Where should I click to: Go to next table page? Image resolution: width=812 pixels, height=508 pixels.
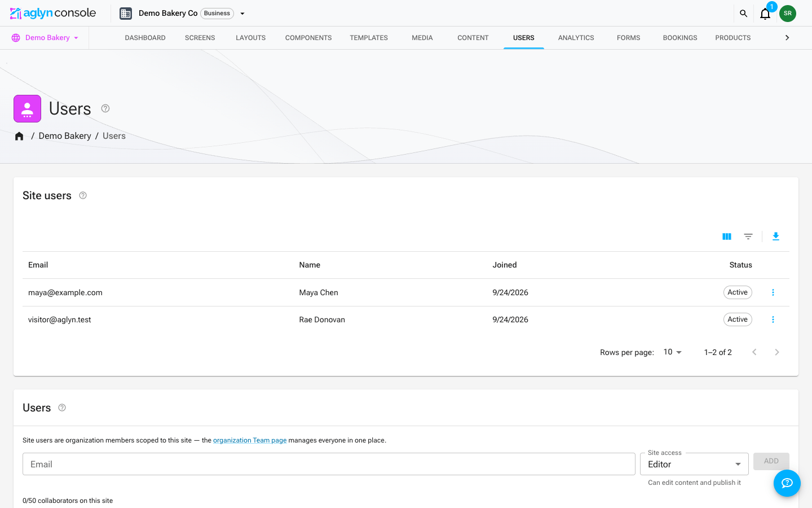[777, 352]
